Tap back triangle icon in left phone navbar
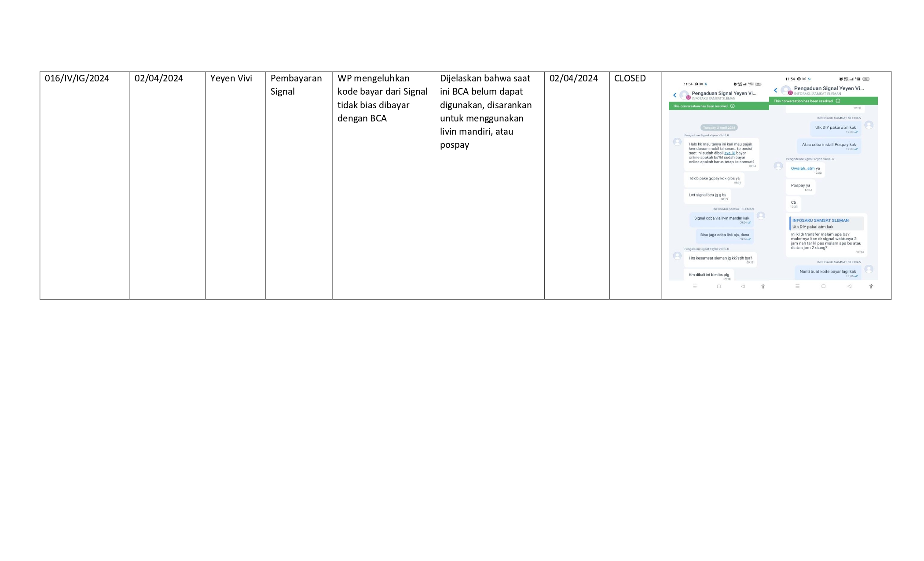This screenshot has height=561, width=924. pos(743,286)
